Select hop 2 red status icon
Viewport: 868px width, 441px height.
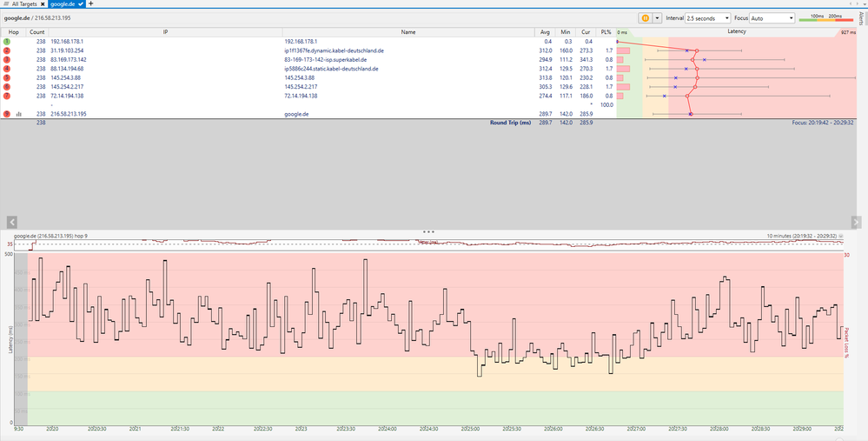click(x=7, y=50)
